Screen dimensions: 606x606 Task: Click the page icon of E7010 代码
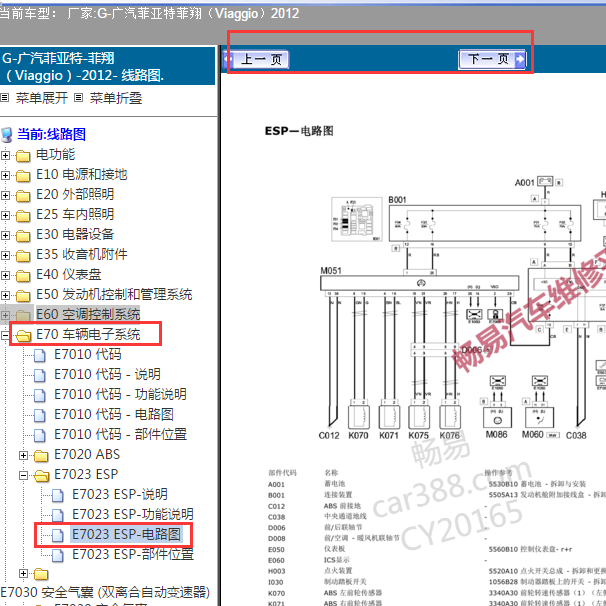40,355
